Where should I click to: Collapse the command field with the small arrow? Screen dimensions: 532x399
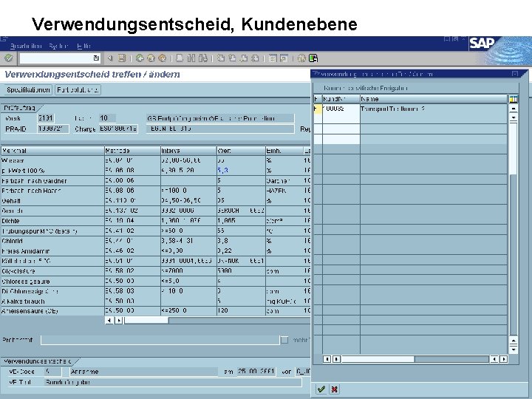(110, 58)
